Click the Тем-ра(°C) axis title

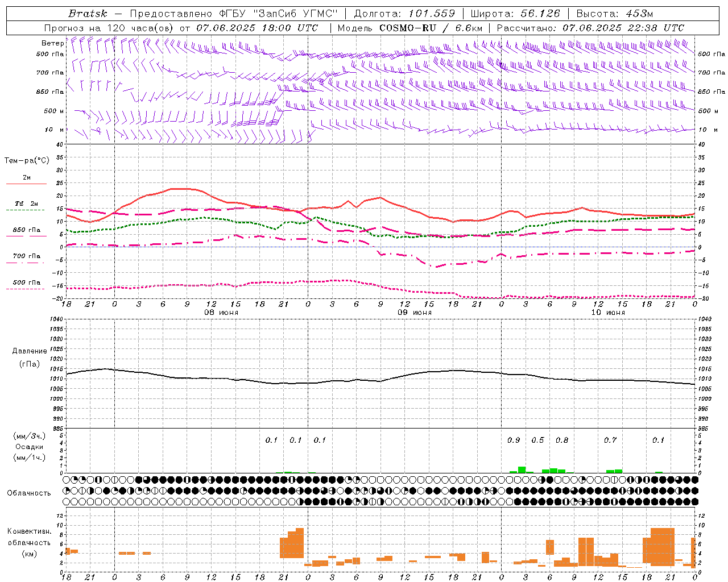(27, 161)
